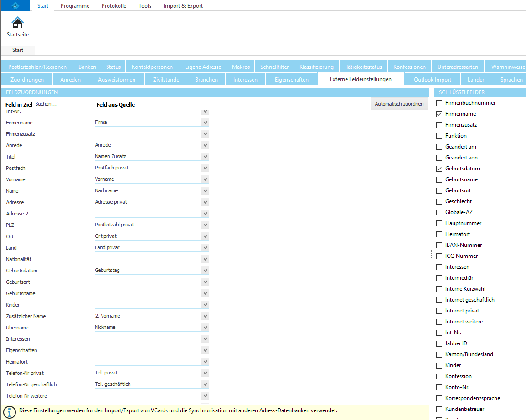Tick the IBAN-Nummer checkbox
The width and height of the screenshot is (526, 420).
pyautogui.click(x=439, y=245)
